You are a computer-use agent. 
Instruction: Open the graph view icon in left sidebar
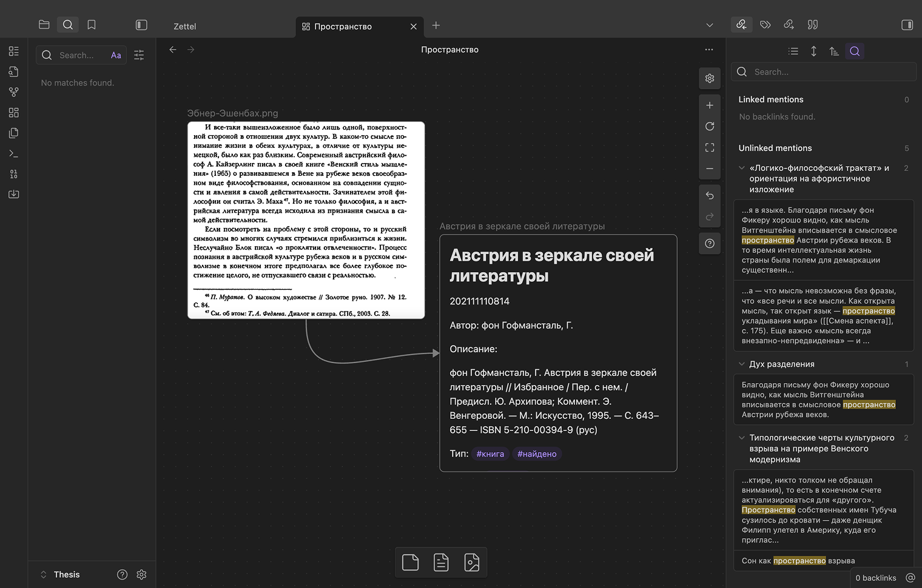pos(13,92)
